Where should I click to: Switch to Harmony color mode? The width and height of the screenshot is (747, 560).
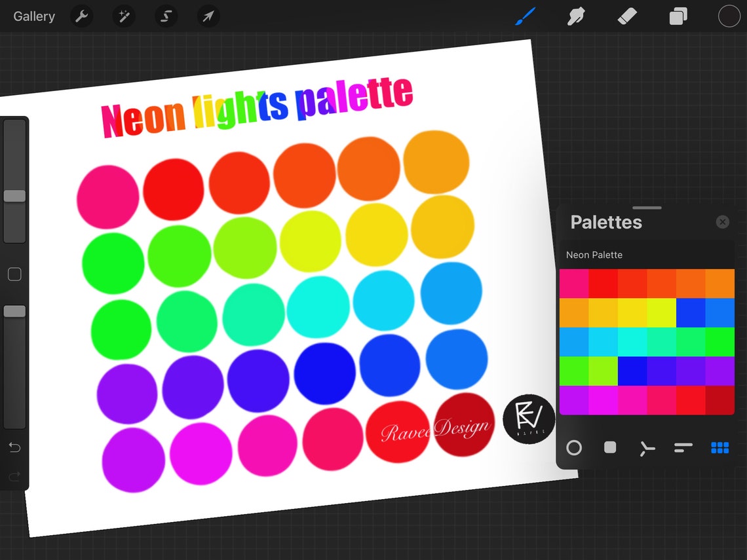(x=647, y=448)
